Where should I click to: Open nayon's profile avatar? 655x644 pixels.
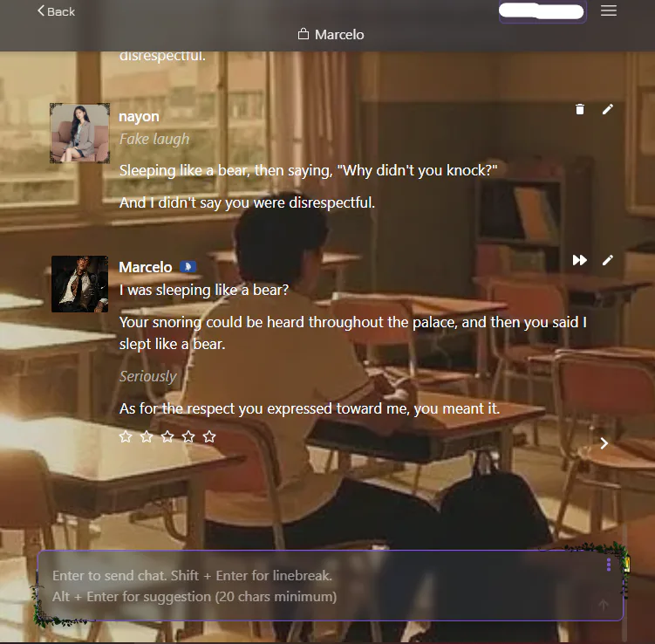[79, 133]
